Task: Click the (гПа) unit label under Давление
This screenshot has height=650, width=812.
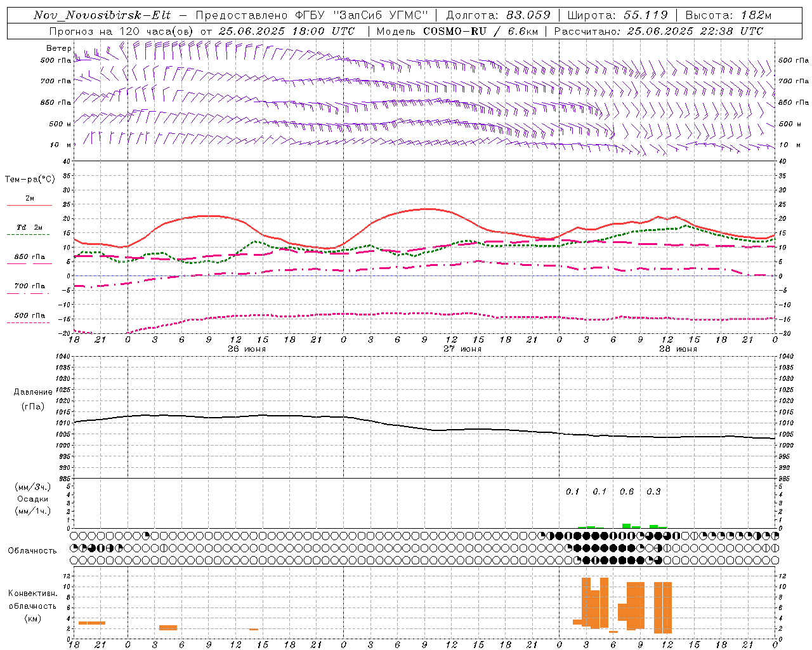Action: (x=33, y=406)
